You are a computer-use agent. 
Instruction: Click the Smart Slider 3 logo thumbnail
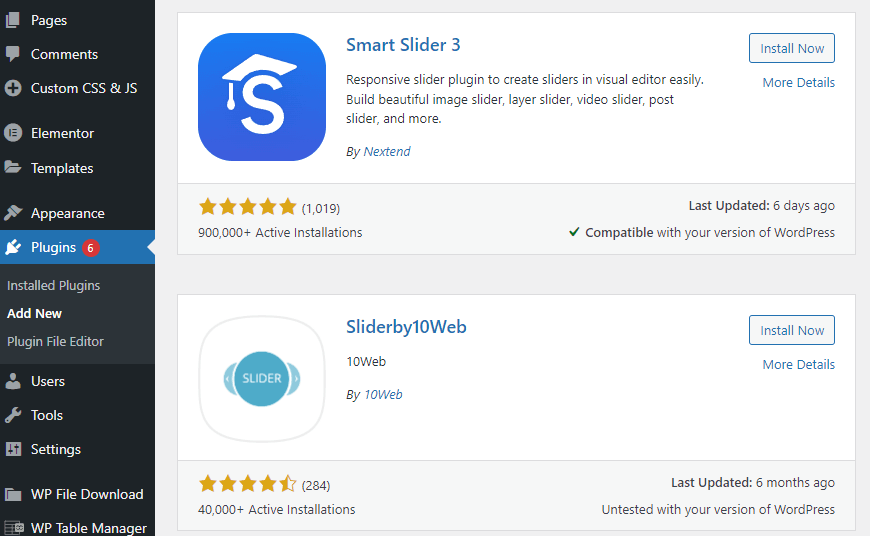[262, 97]
